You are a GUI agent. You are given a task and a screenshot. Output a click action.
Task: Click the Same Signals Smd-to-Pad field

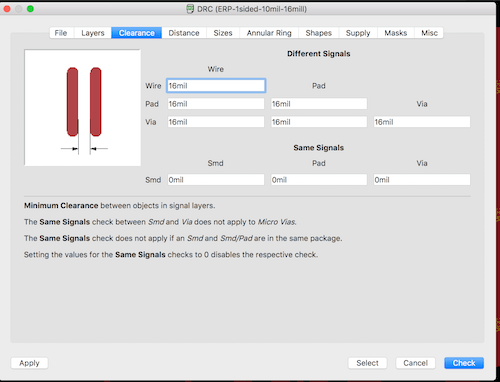pyautogui.click(x=319, y=180)
